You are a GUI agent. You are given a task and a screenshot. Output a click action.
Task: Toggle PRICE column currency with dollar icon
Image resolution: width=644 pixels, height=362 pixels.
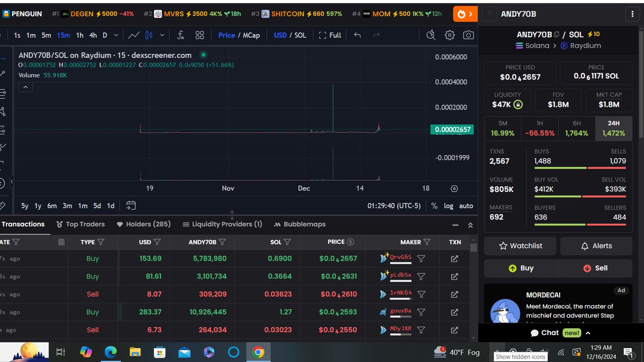coord(350,242)
